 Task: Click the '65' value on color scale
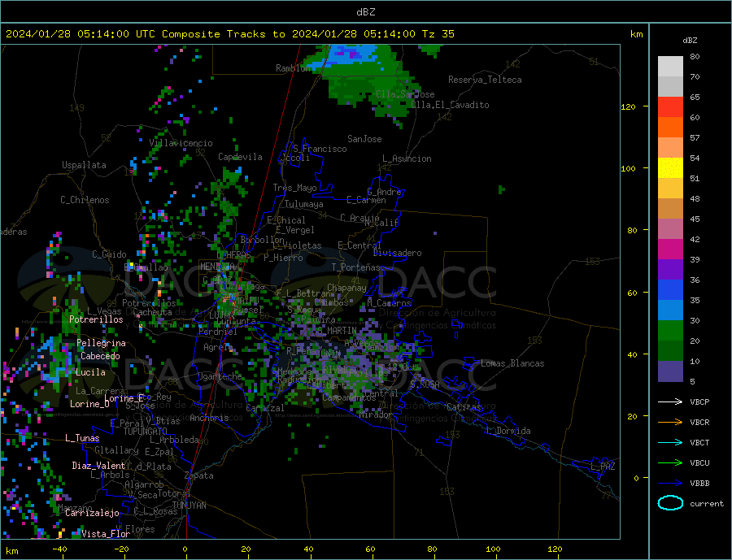[695, 97]
